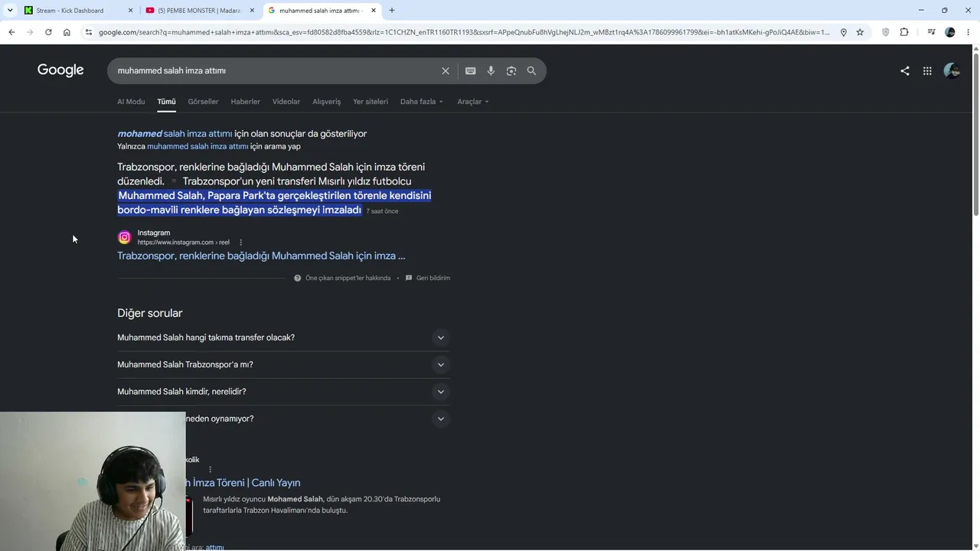Click the '7 saat önce' timestamp
980x551 pixels.
(x=382, y=211)
